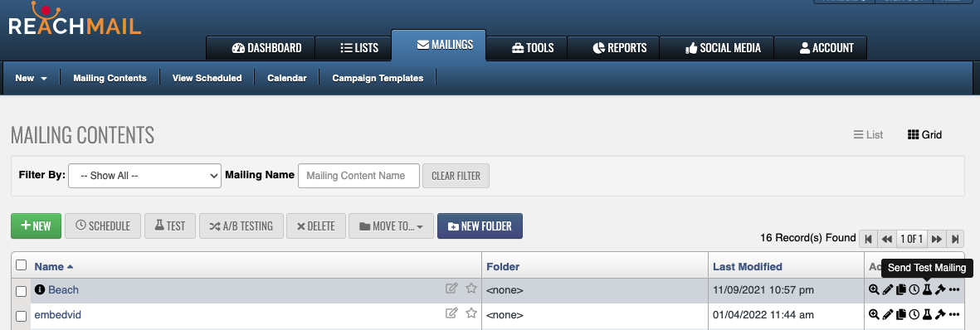
Task: Check the Beach row checkbox
Action: point(22,291)
